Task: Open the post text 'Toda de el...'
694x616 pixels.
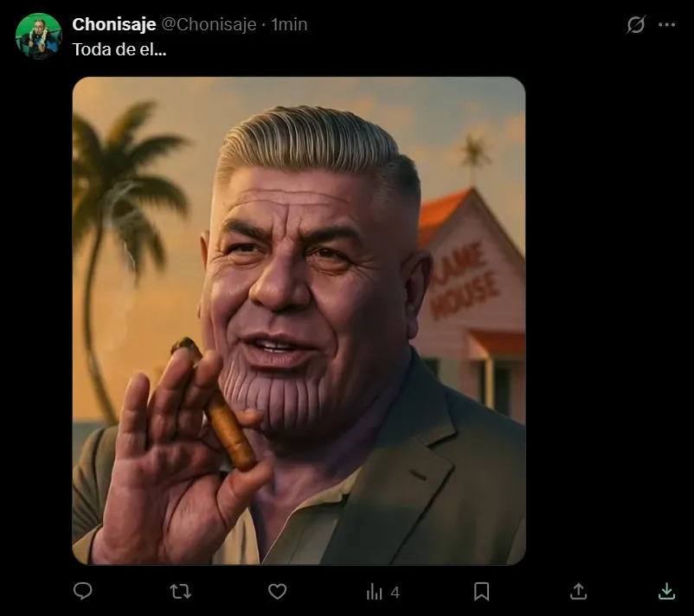Action: [119, 49]
